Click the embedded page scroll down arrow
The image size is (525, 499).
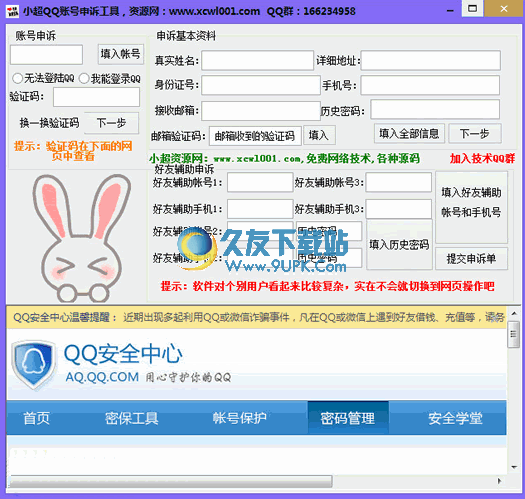tap(514, 467)
